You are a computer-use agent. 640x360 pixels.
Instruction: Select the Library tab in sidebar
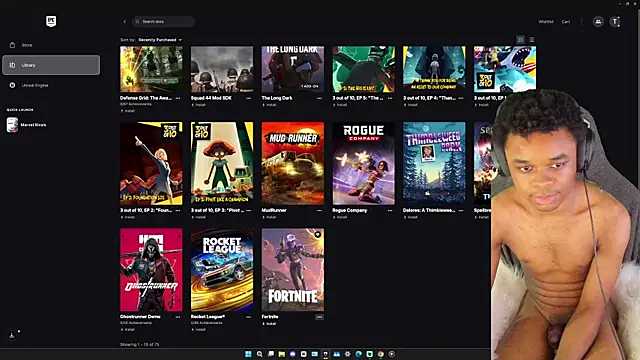pos(51,65)
